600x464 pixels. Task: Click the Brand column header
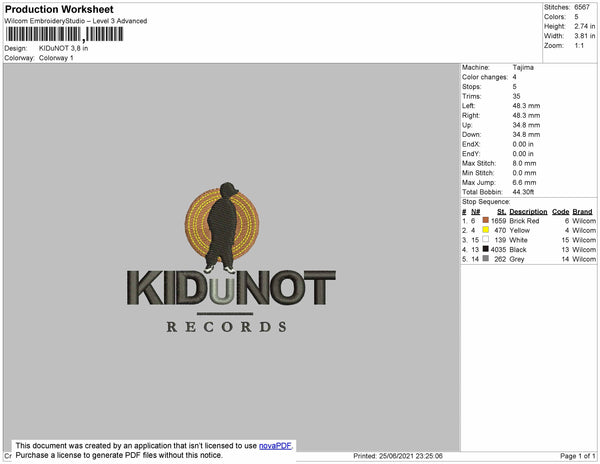[582, 212]
